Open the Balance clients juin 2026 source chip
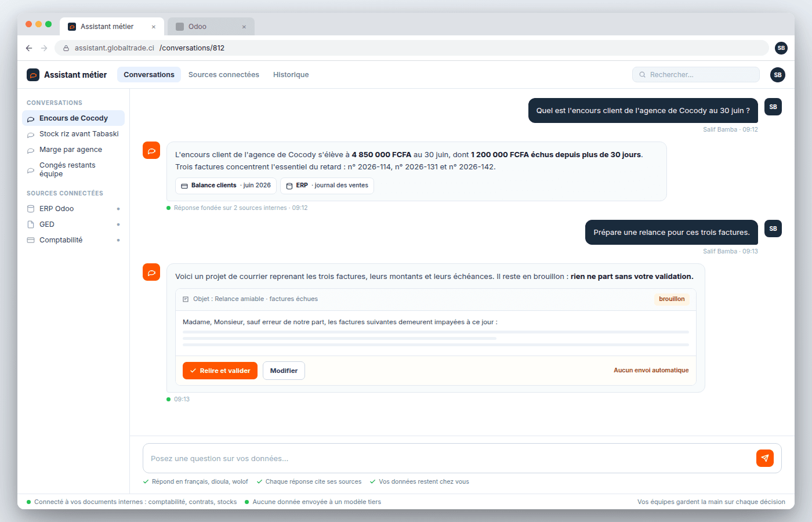The width and height of the screenshot is (812, 522). (x=226, y=186)
